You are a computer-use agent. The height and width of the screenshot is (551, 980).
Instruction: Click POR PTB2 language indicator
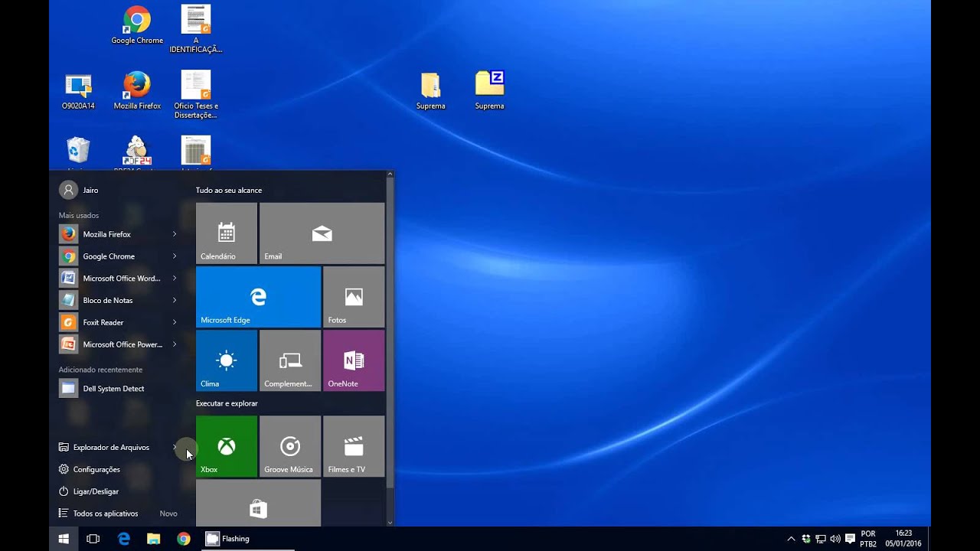868,539
